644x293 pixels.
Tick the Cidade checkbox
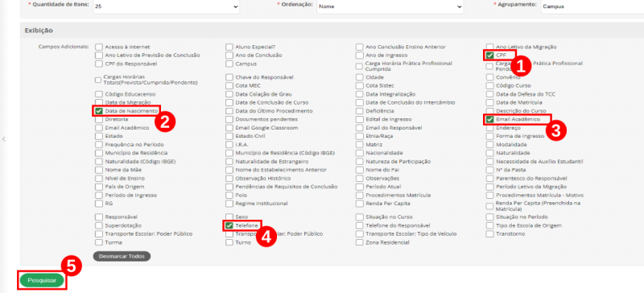click(x=359, y=77)
